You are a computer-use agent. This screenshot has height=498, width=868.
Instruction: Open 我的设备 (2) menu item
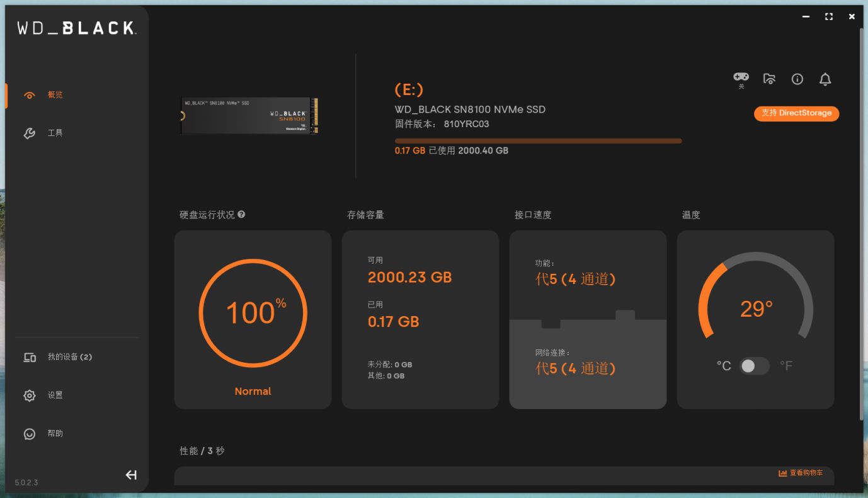click(x=70, y=357)
